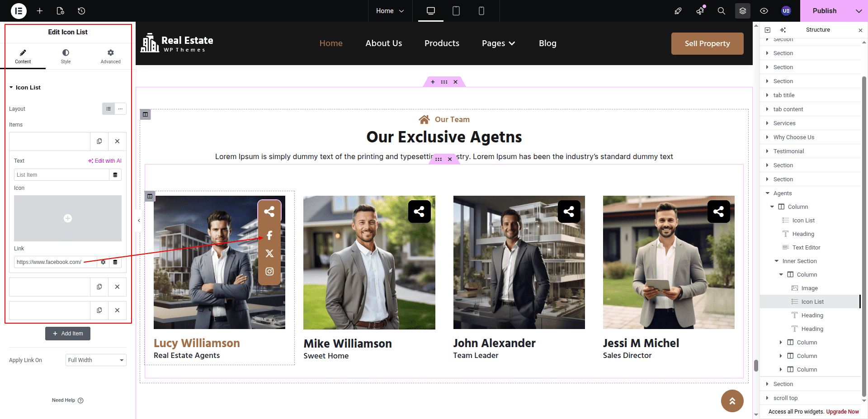
Task: Toggle the Structure layers icon in top bar
Action: click(x=742, y=11)
